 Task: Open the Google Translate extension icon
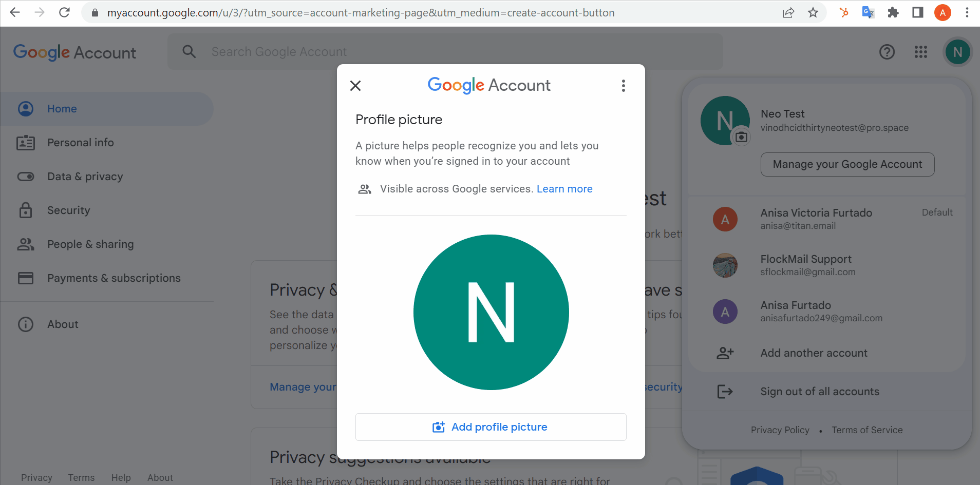click(868, 13)
